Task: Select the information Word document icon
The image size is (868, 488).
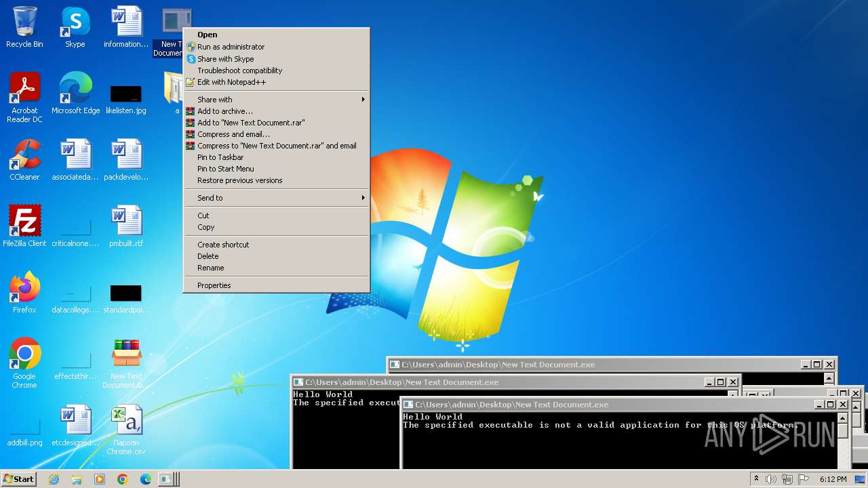Action: click(126, 27)
